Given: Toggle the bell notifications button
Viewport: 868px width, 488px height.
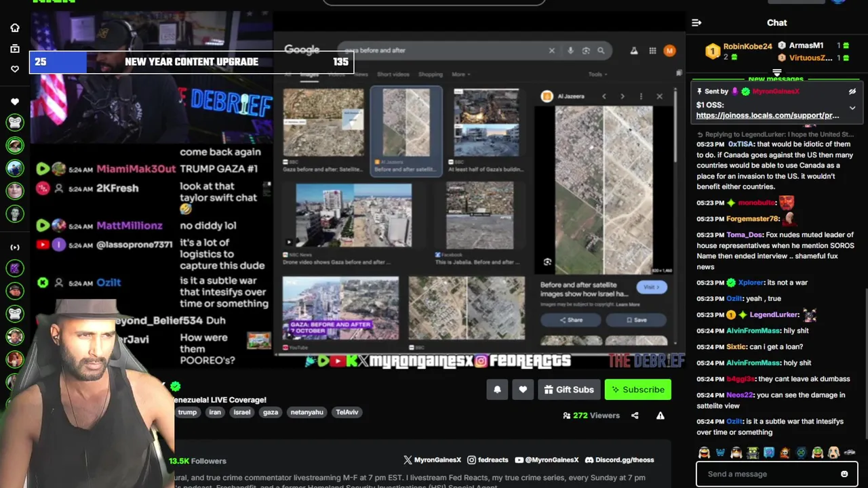Looking at the screenshot, I should tap(497, 390).
